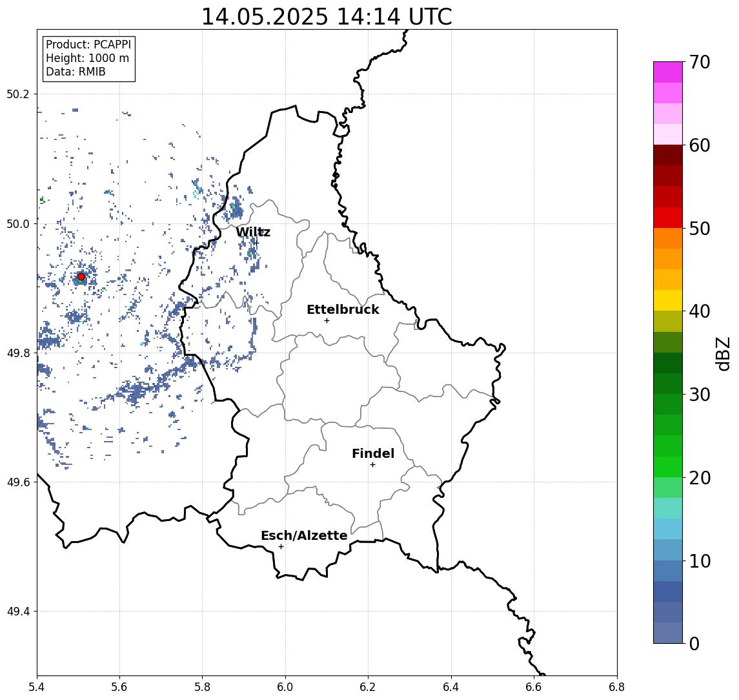Click the longitude tick label 6.4
The width and height of the screenshot is (739, 700).
click(x=451, y=687)
